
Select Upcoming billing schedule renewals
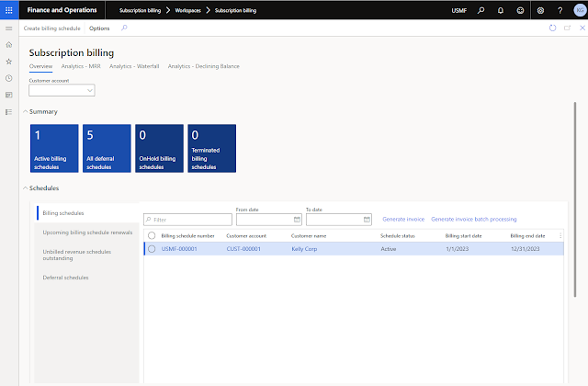pos(87,233)
